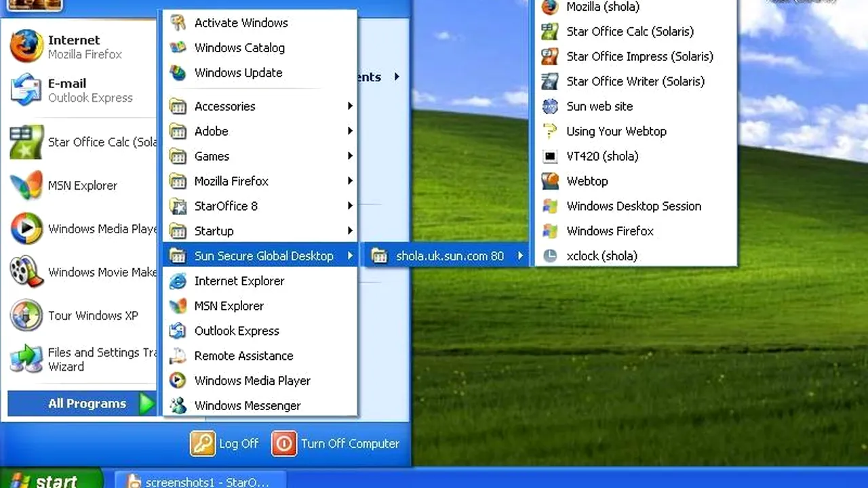Screen dimensions: 868x488
Task: Click the Windows Desktop Session flag icon
Action: [x=550, y=206]
